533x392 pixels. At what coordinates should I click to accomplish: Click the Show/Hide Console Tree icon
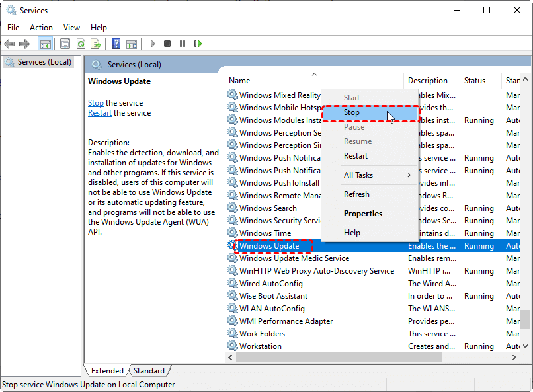[x=46, y=44]
